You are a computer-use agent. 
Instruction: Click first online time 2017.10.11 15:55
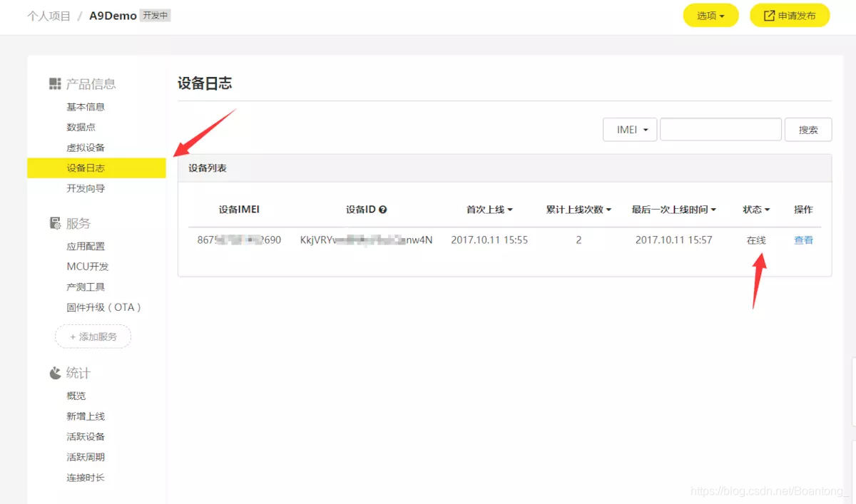coord(489,240)
